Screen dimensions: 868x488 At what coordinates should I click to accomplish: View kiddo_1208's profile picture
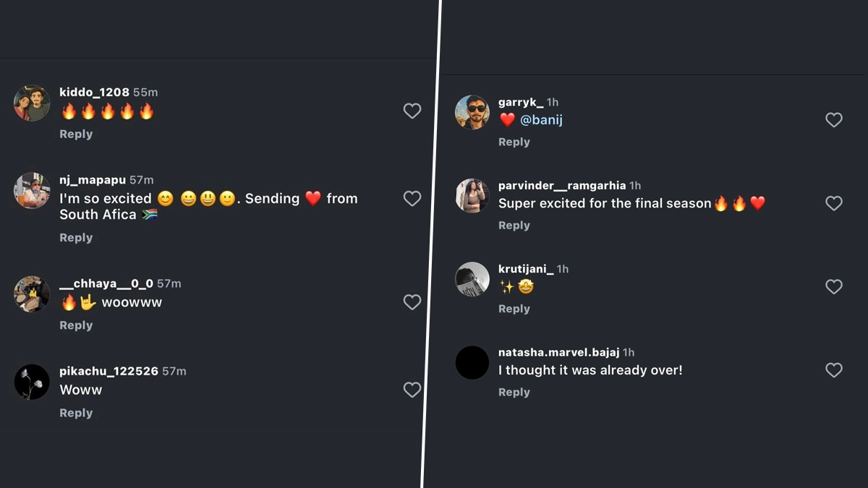[x=32, y=103]
